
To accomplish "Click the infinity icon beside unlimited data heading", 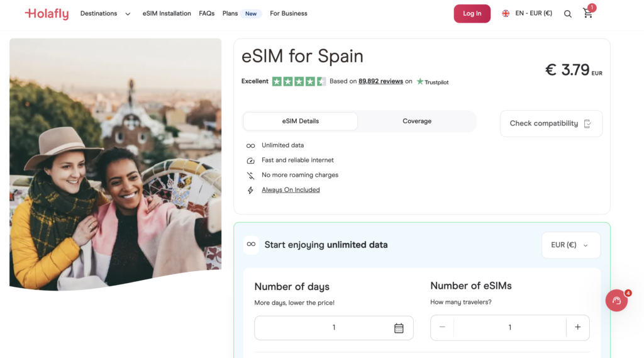I will [251, 245].
